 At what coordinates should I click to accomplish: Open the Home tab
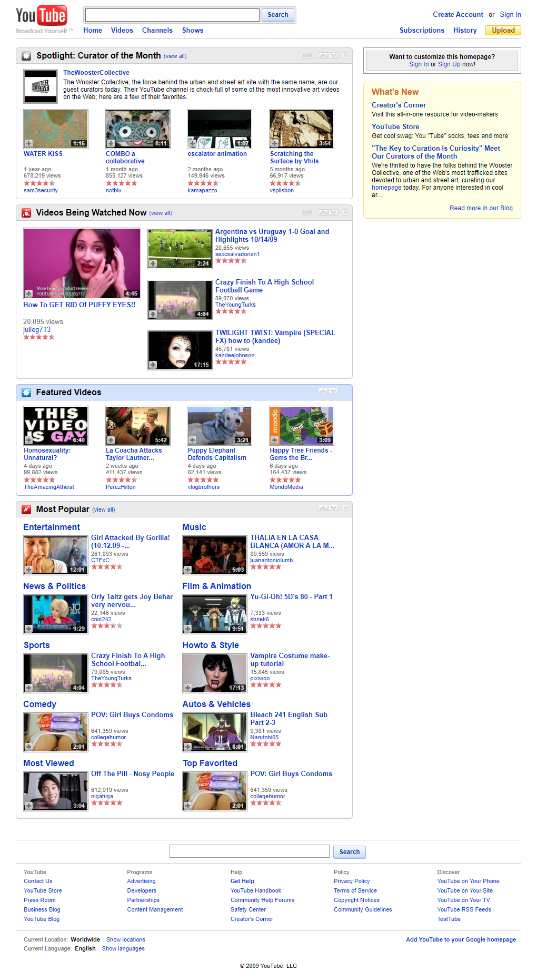[93, 31]
